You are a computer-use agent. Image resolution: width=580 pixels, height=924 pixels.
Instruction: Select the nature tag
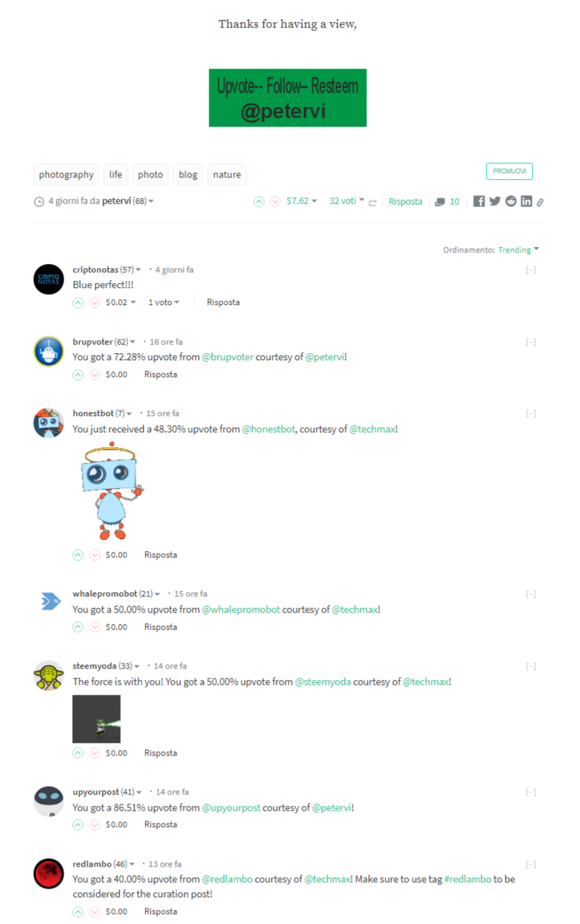coord(227,175)
